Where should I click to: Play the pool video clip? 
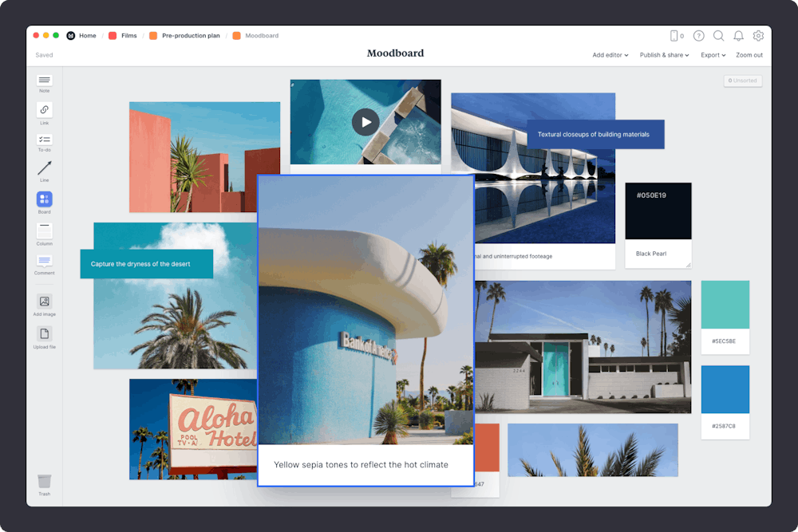[365, 122]
